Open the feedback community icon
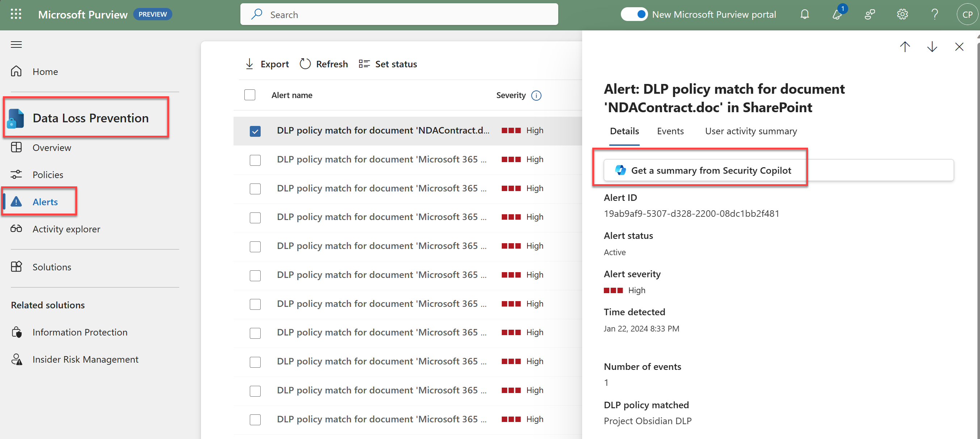980x439 pixels. click(870, 14)
